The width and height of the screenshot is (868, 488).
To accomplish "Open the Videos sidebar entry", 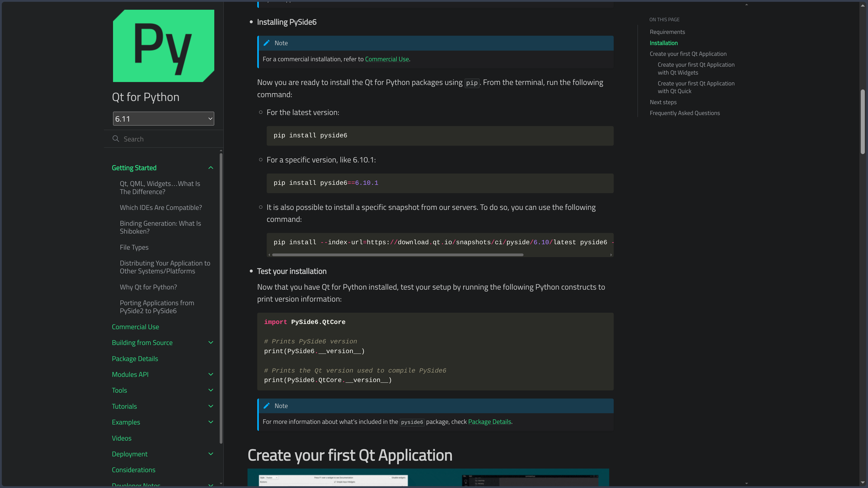I will click(x=122, y=438).
